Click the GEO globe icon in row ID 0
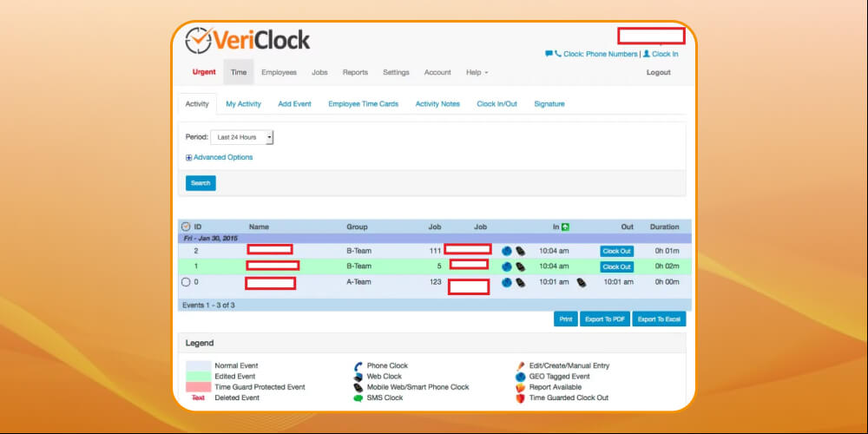 507,282
